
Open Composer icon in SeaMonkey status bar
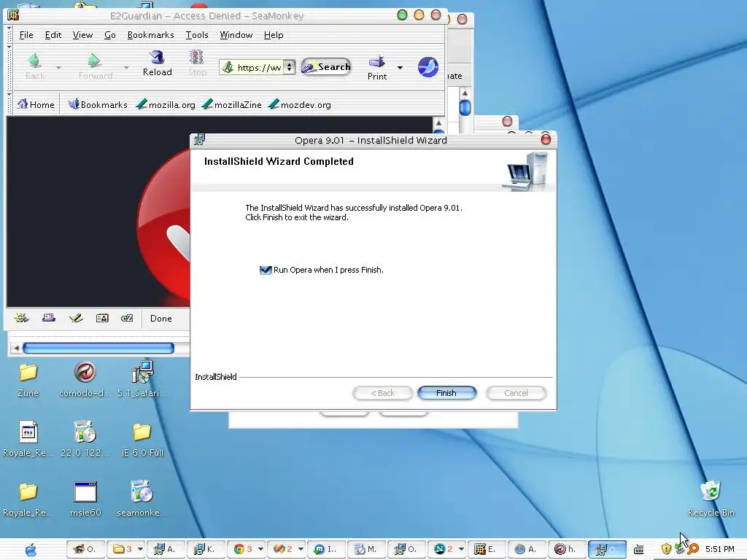point(76,318)
